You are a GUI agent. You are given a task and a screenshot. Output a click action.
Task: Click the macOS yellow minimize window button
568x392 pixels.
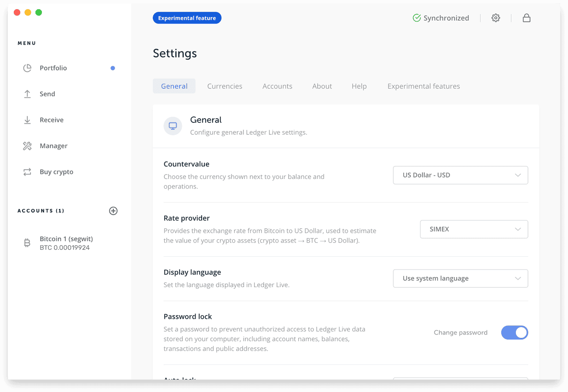click(28, 12)
